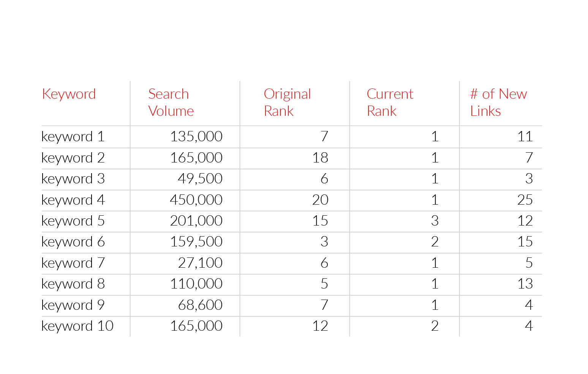Screen dimensions: 588x374
Task: Select the original rank value 18
Action: coord(320,158)
